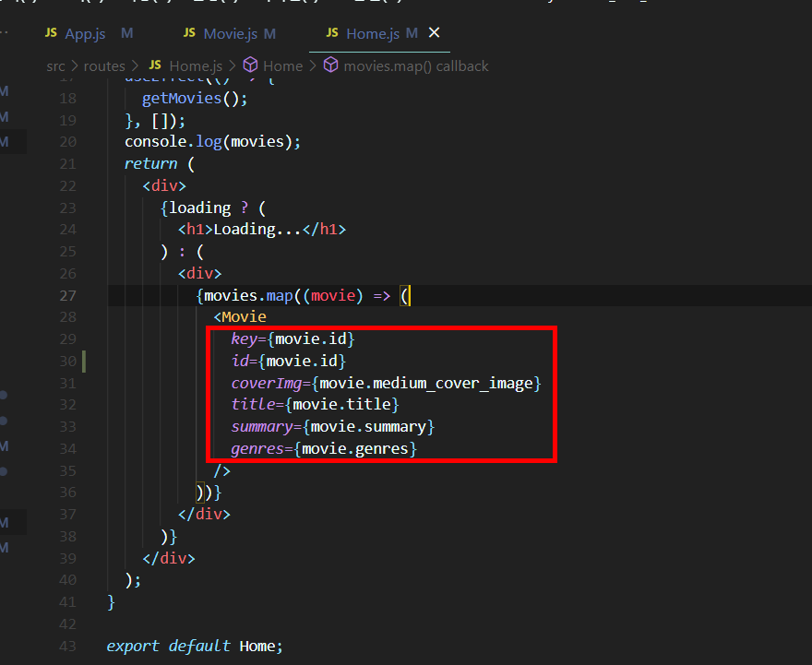Click the JS icon in the breadcrumb path
Viewport: 812px width, 665px height.
[x=155, y=65]
